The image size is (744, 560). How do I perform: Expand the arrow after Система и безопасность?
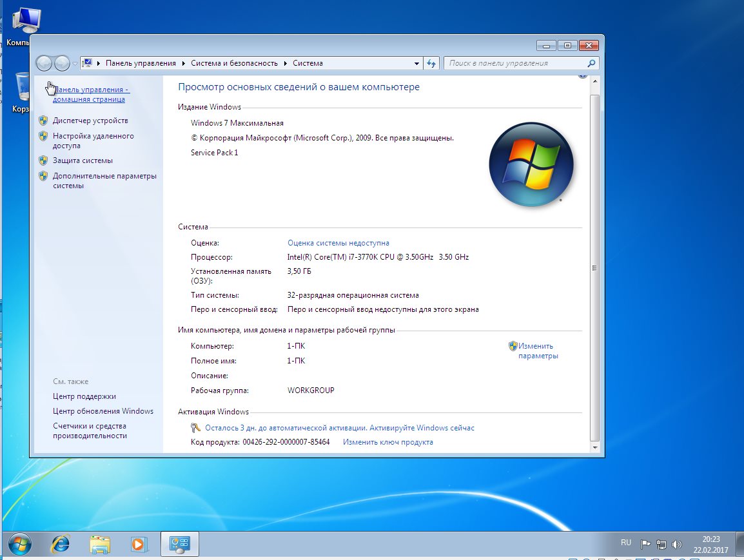pyautogui.click(x=285, y=63)
